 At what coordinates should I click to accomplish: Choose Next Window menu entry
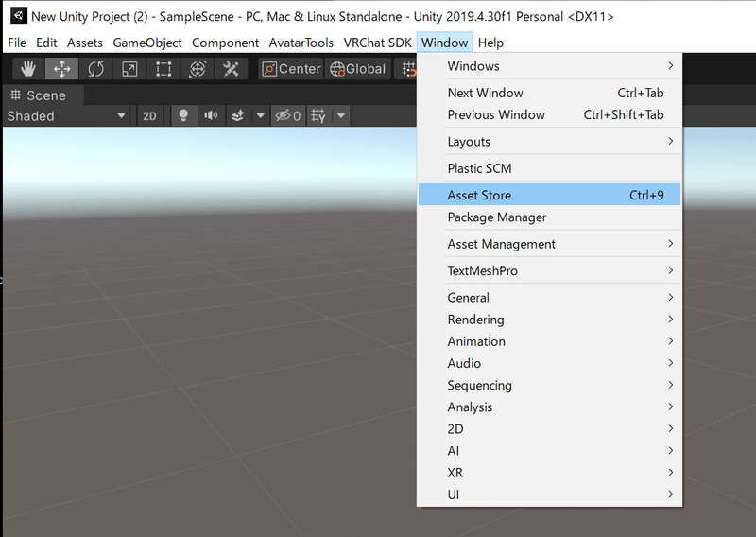point(550,93)
